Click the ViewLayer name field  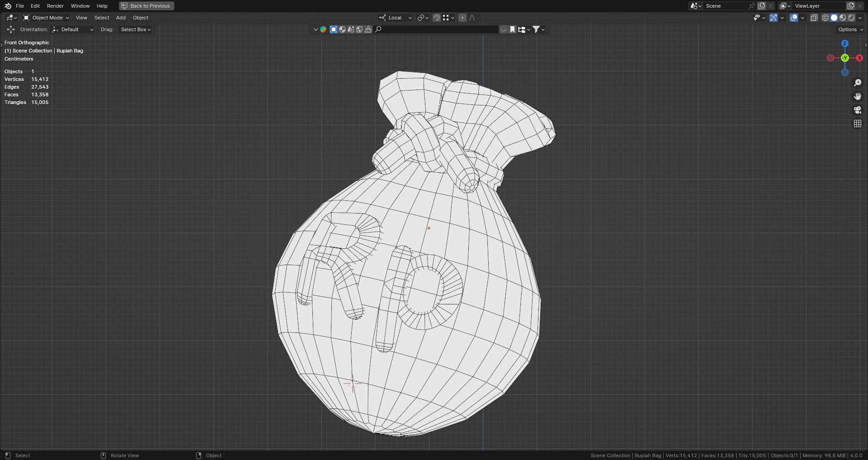819,6
